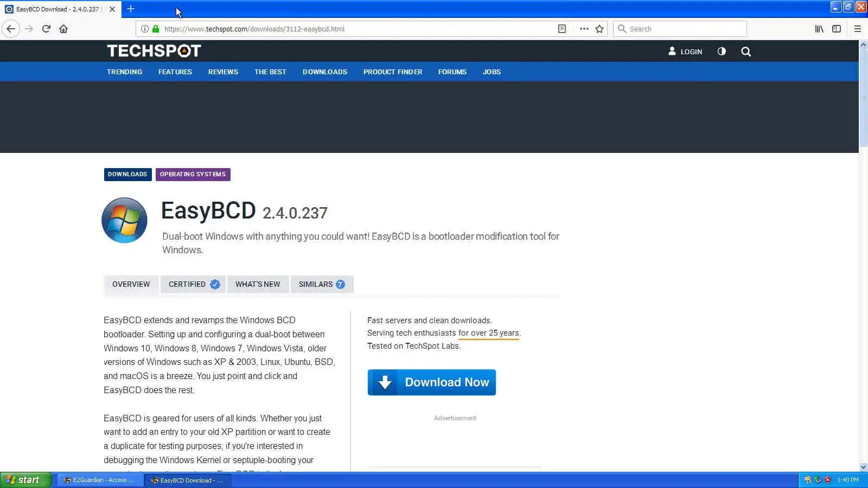Switch to the SIMILARS tab
Image resolution: width=868 pixels, height=488 pixels.
(x=322, y=284)
